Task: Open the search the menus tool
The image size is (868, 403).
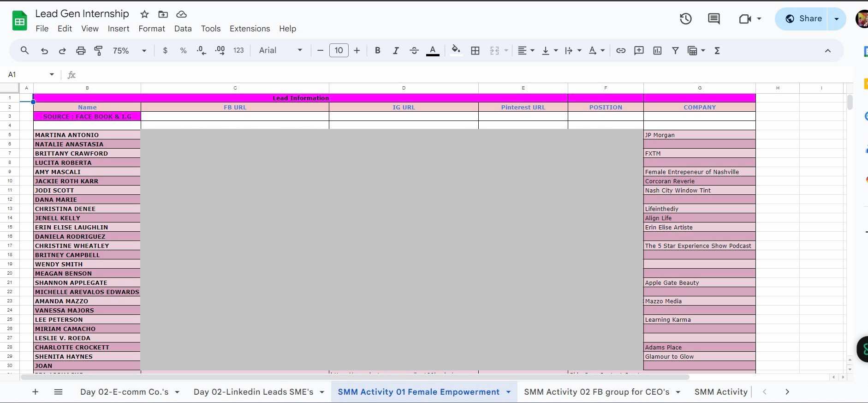Action: (25, 51)
